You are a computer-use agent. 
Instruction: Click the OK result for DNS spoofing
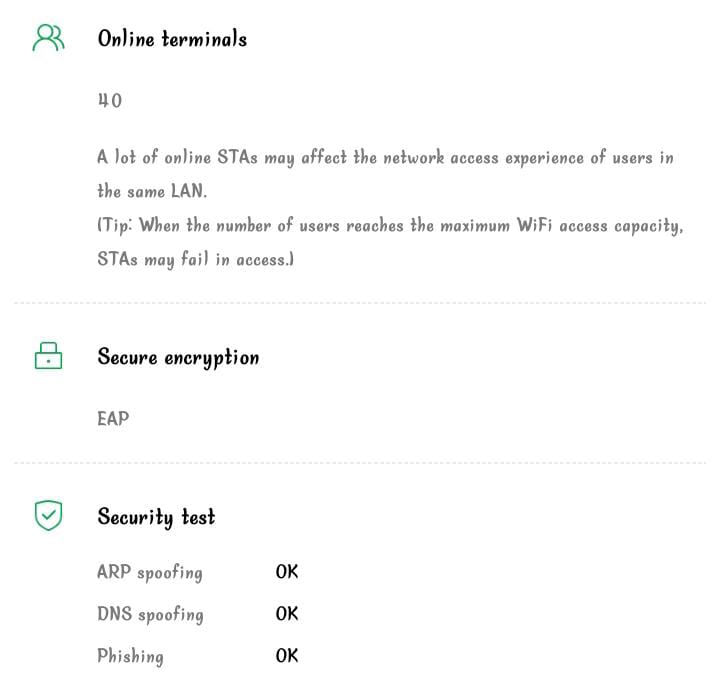point(287,614)
